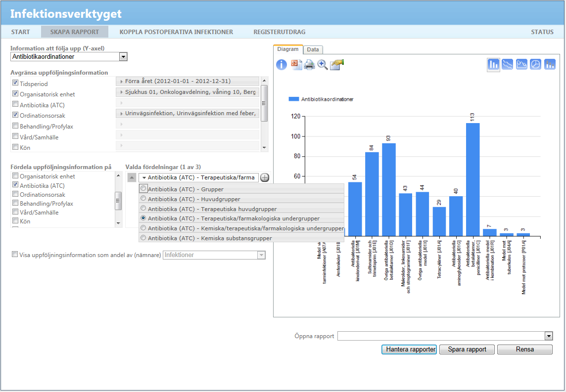This screenshot has width=566, height=392.
Task: Collapse the Antibiotika (ATC) - Terapeutiska/farma dropdown
Action: (x=198, y=177)
